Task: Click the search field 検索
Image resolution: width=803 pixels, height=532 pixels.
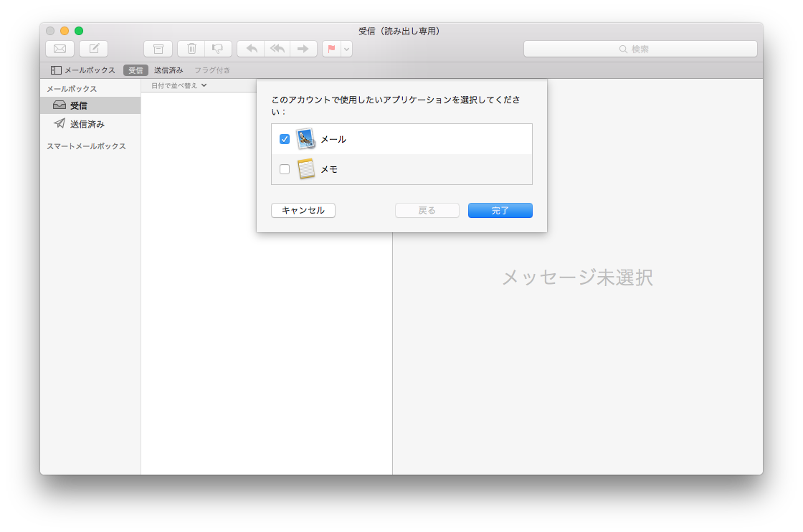Action: (640, 49)
